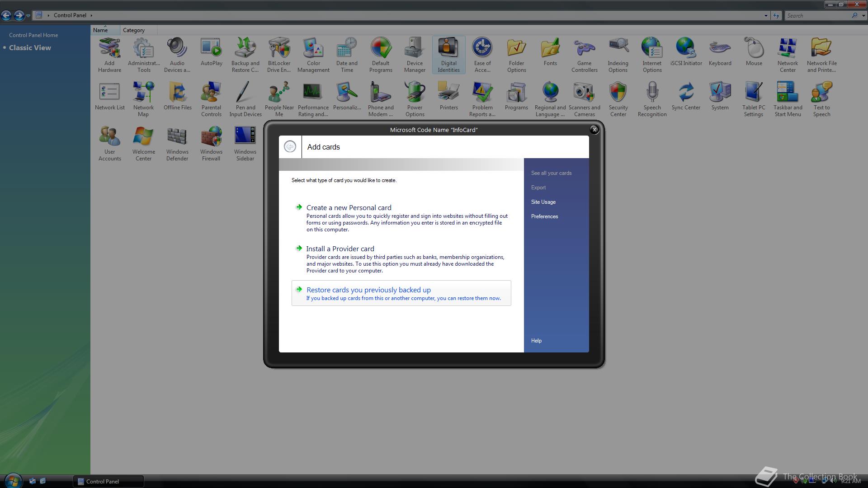868x488 pixels.
Task: Open InfoCard Preferences
Action: tap(544, 216)
